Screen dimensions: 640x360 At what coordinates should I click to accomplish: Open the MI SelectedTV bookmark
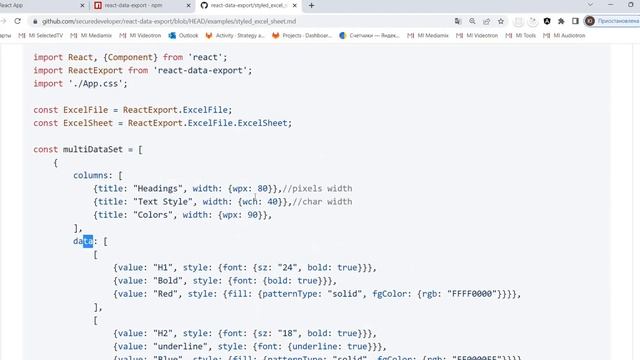(x=41, y=36)
